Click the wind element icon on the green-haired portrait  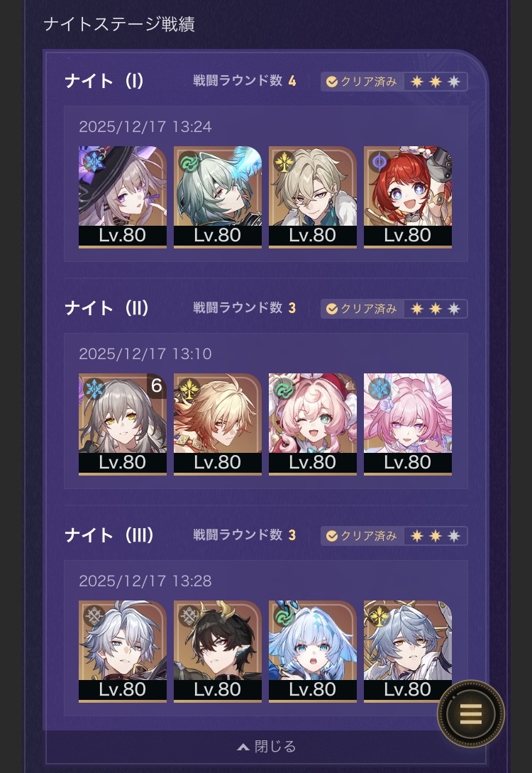188,161
